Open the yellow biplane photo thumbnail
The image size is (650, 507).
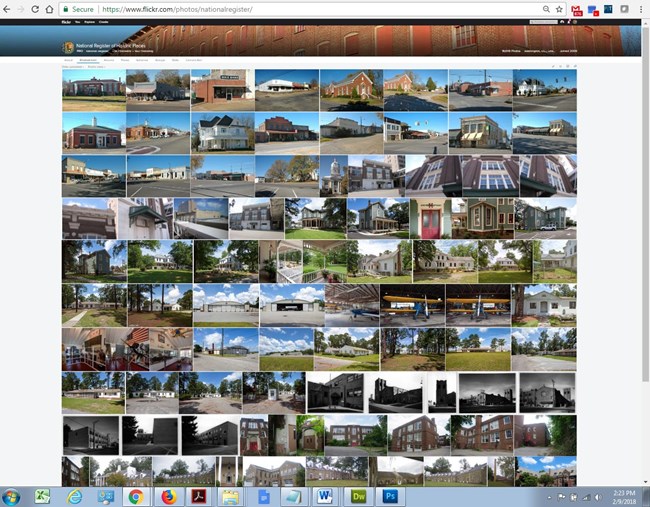(x=412, y=304)
